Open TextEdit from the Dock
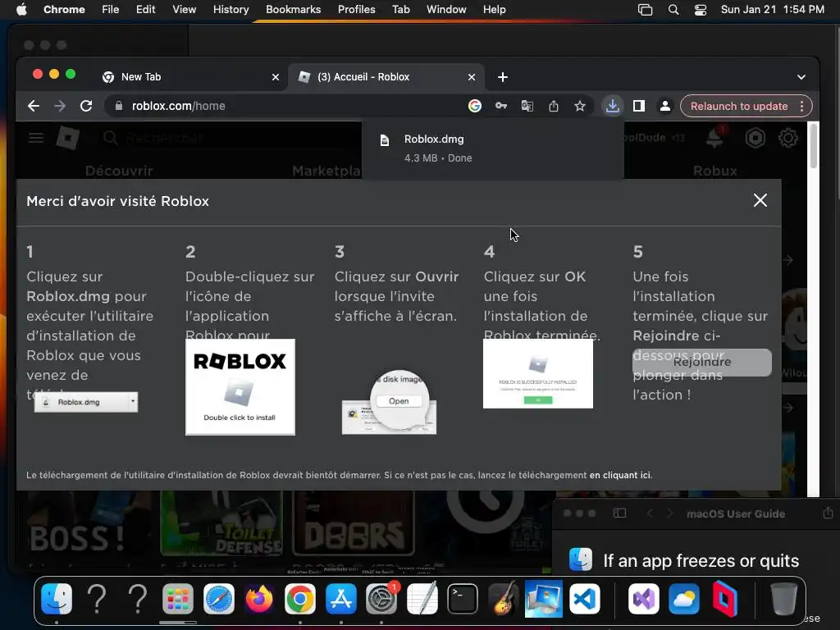This screenshot has width=840, height=630. pos(422,598)
